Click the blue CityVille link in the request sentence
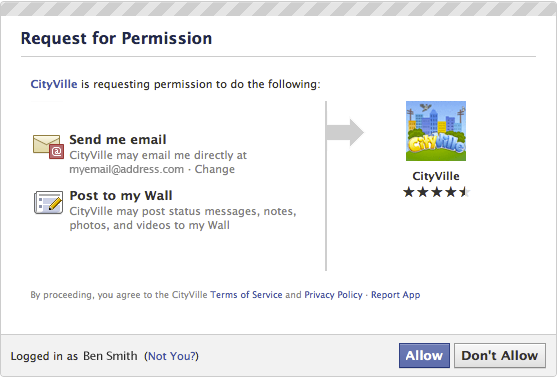 tap(54, 84)
